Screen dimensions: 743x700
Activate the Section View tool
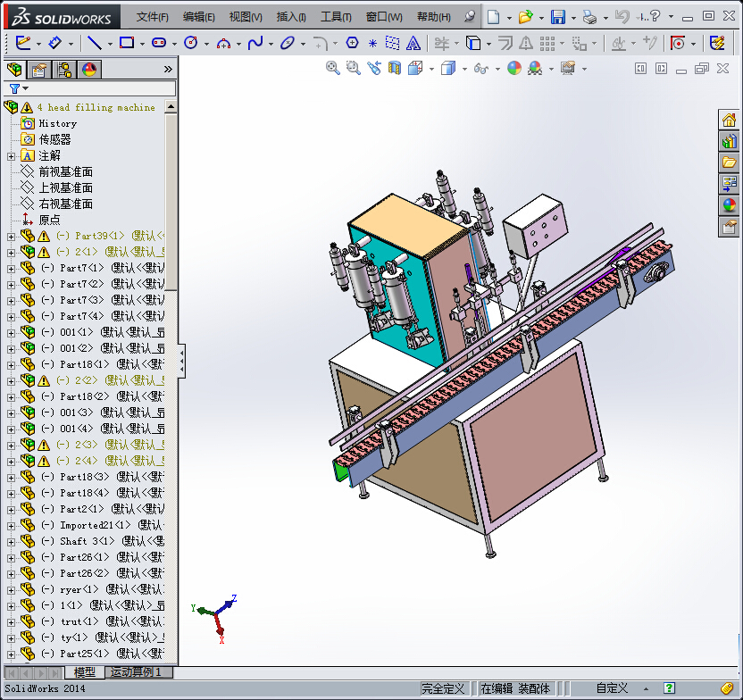tap(394, 68)
